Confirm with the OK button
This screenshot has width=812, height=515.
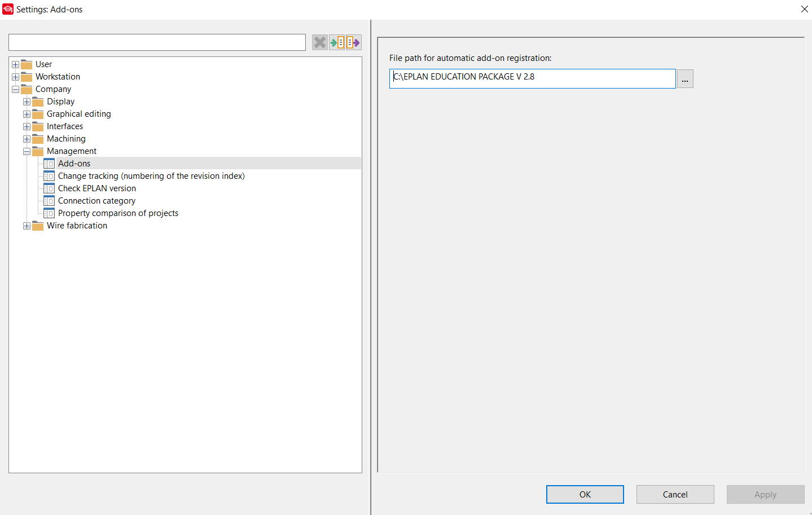click(x=585, y=494)
